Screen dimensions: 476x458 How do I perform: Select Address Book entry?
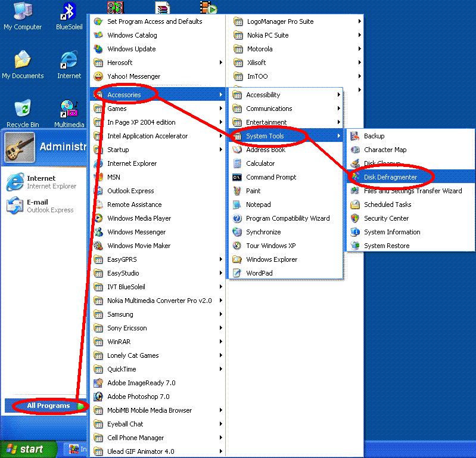pyautogui.click(x=286, y=150)
